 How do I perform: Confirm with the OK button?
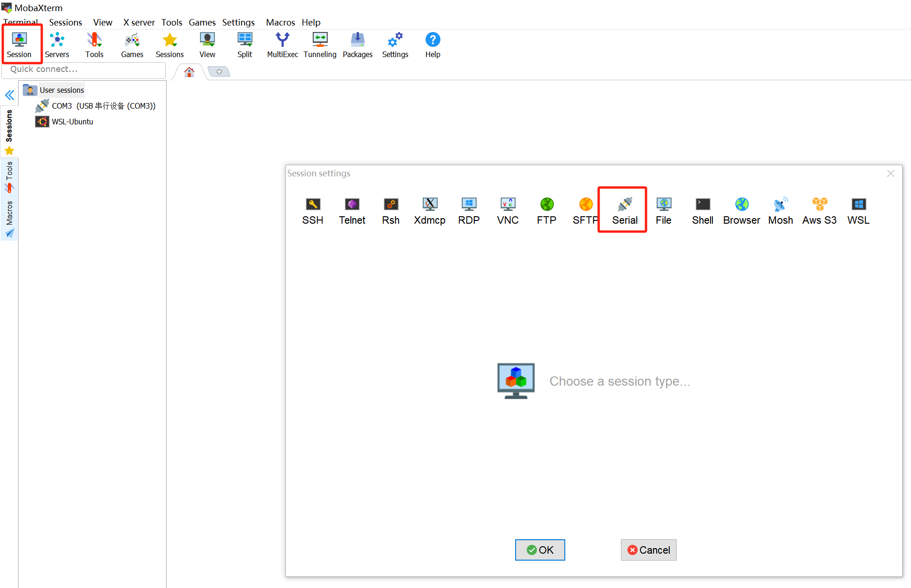click(x=540, y=550)
